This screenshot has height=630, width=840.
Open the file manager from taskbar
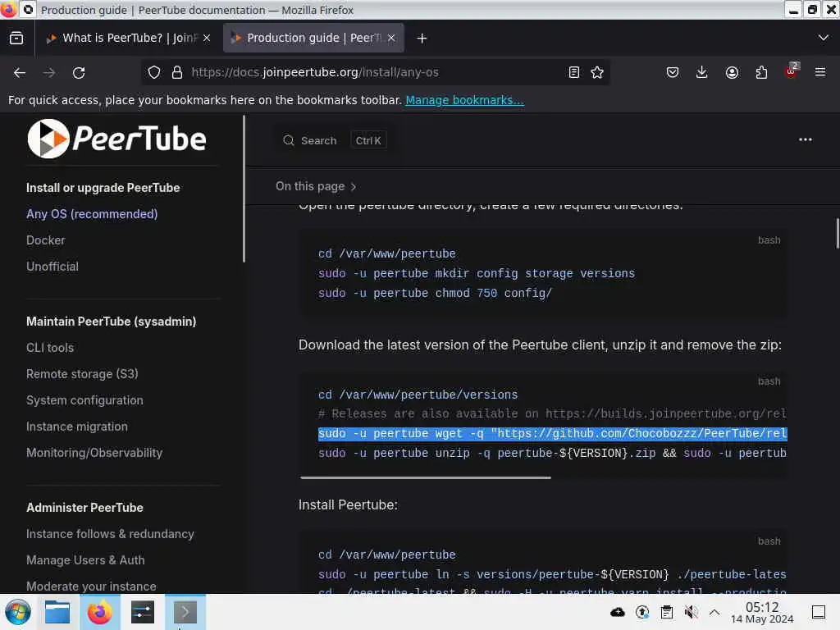click(57, 612)
